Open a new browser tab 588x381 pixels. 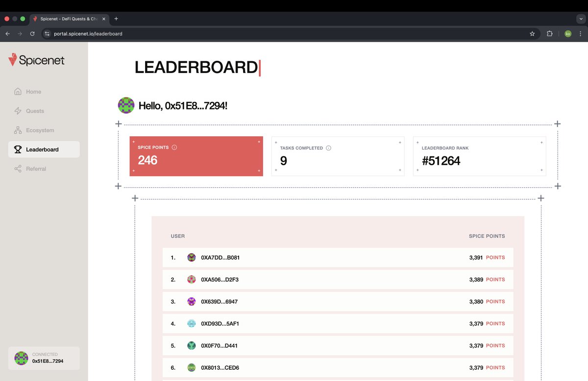click(x=116, y=19)
